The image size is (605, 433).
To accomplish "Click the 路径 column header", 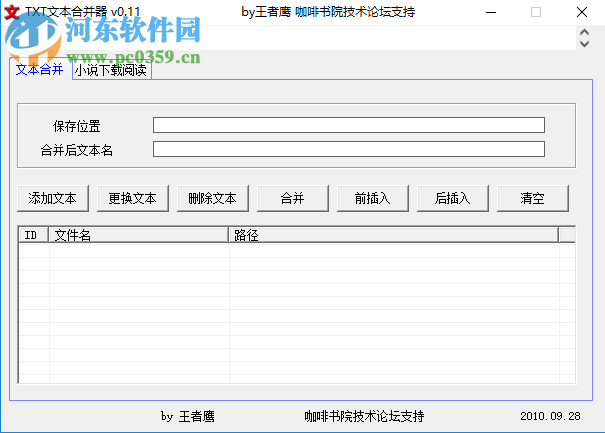I will pos(394,235).
